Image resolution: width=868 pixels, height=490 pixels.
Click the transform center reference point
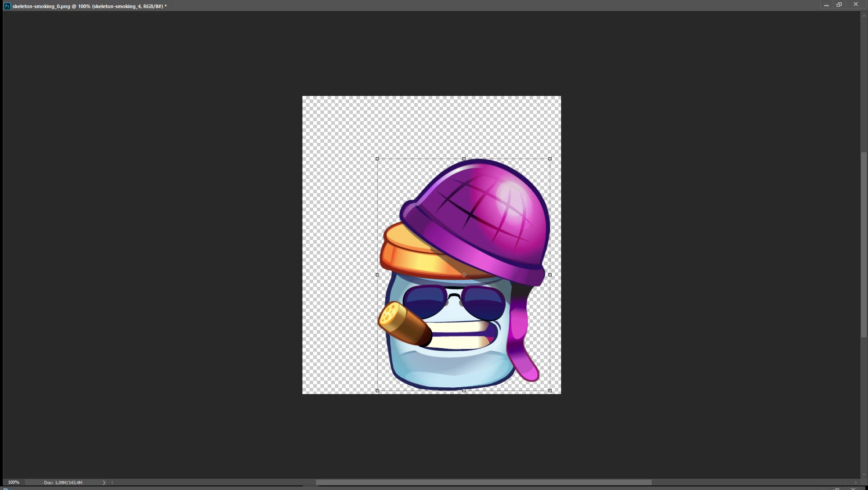pyautogui.click(x=464, y=275)
